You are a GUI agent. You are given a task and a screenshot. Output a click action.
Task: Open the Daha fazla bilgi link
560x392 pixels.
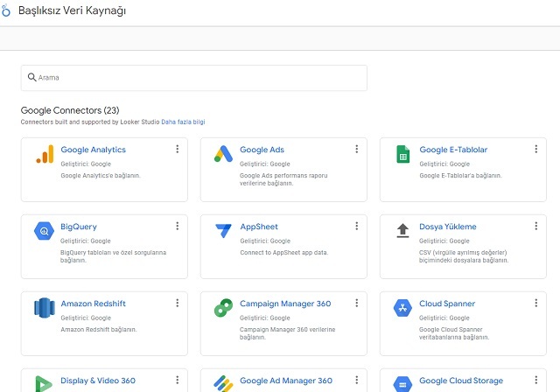pyautogui.click(x=183, y=122)
